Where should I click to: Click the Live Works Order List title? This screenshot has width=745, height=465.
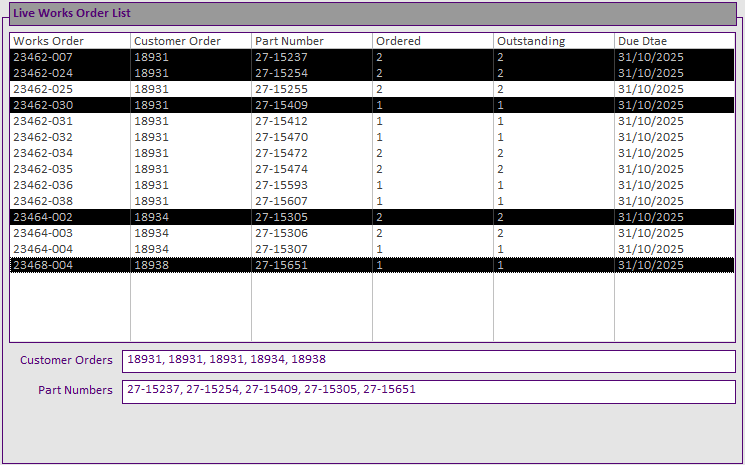tap(71, 13)
